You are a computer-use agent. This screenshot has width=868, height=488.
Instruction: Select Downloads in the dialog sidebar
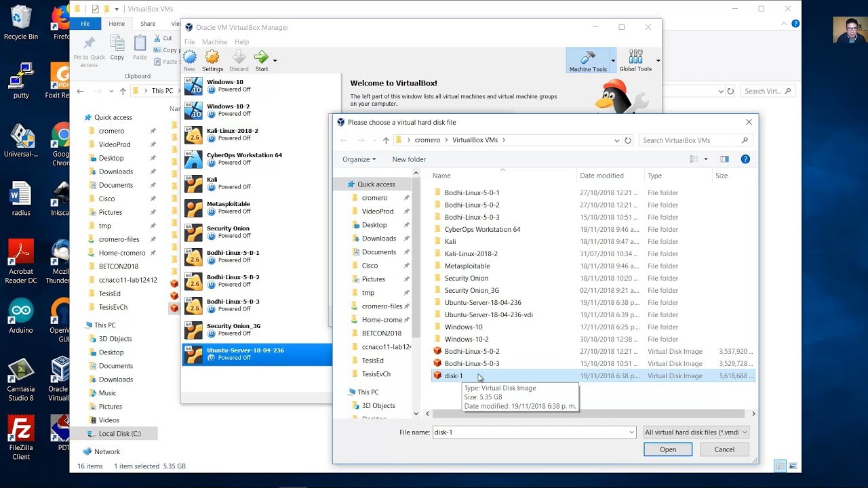tap(378, 239)
